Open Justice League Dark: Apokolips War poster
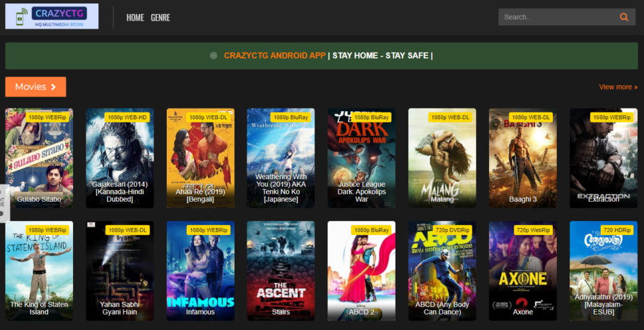 362,158
